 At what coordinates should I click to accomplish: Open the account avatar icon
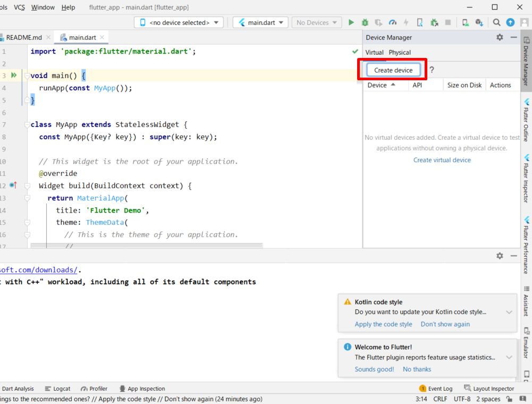click(525, 22)
